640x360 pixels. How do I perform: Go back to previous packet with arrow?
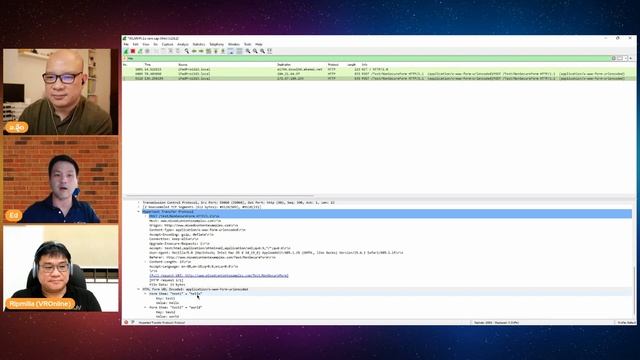194,51
